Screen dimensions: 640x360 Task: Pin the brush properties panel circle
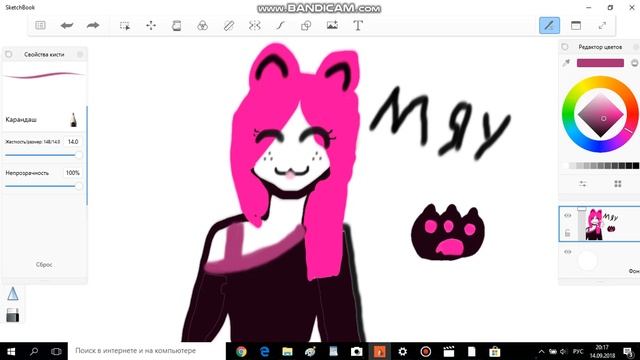click(9, 54)
